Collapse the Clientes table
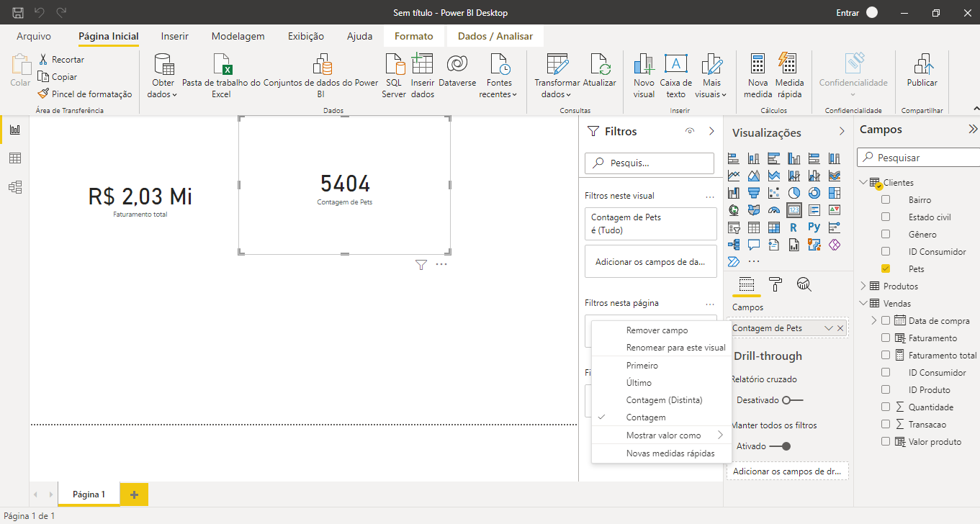This screenshot has height=524, width=980. [863, 182]
